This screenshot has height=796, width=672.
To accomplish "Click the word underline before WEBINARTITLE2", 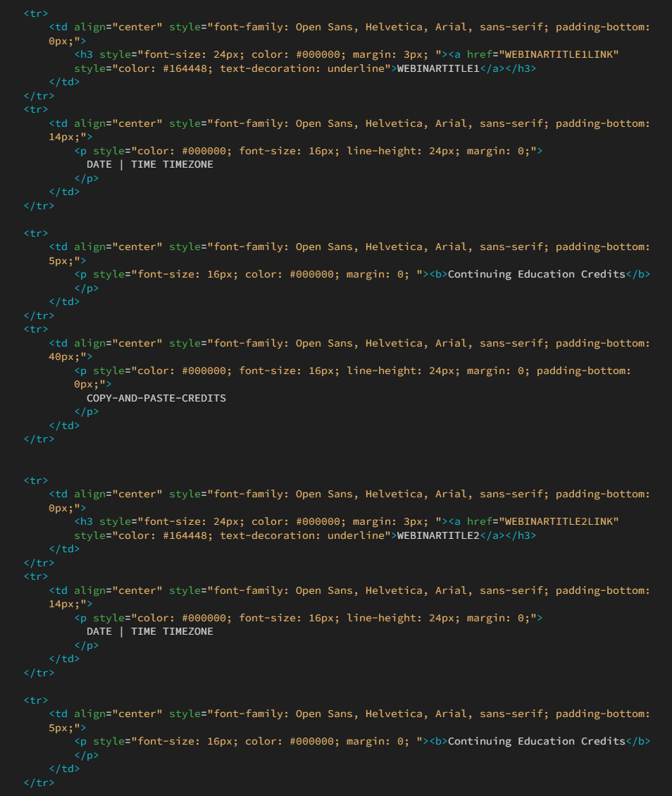I will tap(356, 535).
